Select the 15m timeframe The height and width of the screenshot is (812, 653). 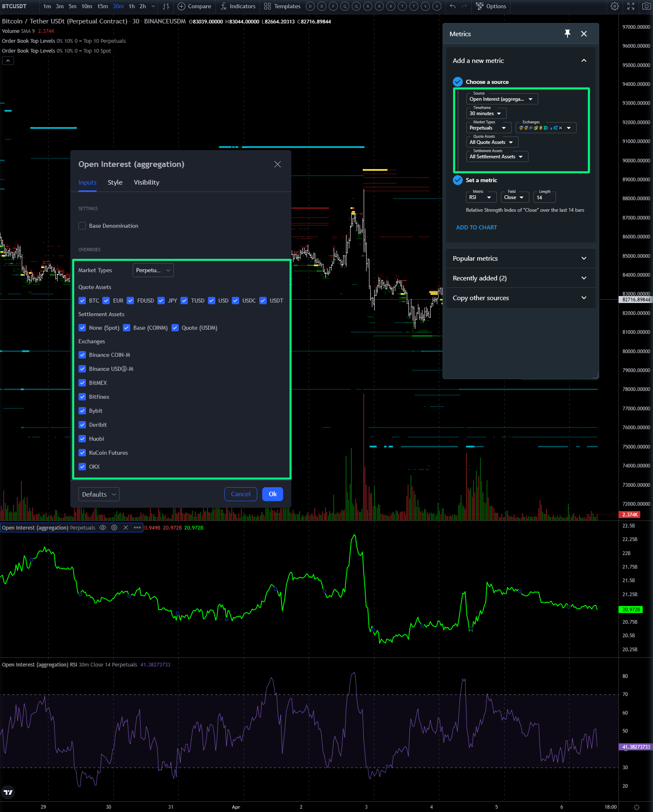tap(102, 6)
